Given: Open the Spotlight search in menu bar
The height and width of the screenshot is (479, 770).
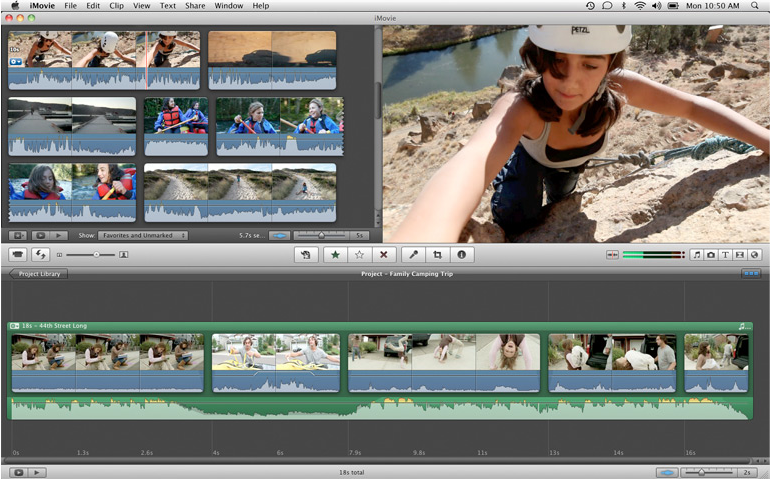Looking at the screenshot, I should pos(755,6).
